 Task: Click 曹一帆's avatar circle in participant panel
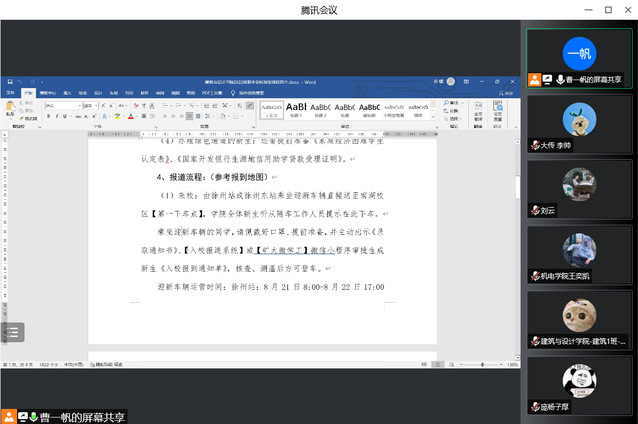coord(579,53)
